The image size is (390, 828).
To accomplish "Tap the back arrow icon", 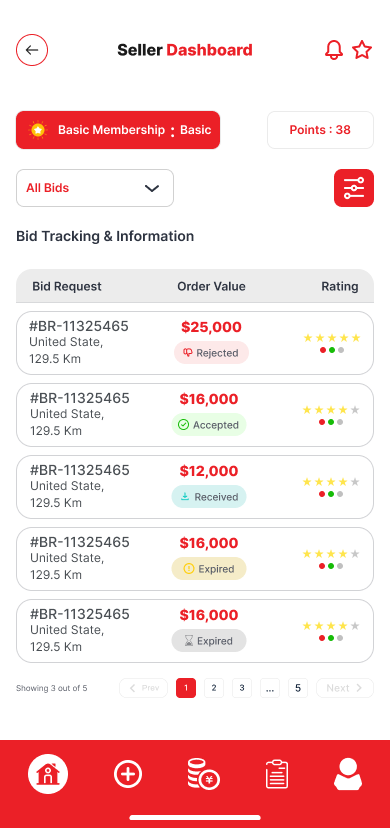I will [32, 50].
